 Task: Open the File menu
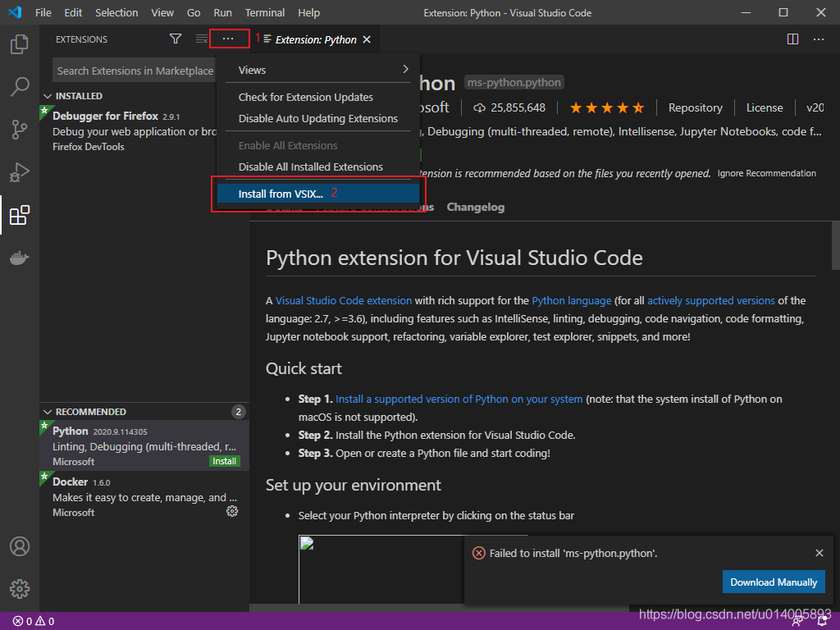point(43,12)
